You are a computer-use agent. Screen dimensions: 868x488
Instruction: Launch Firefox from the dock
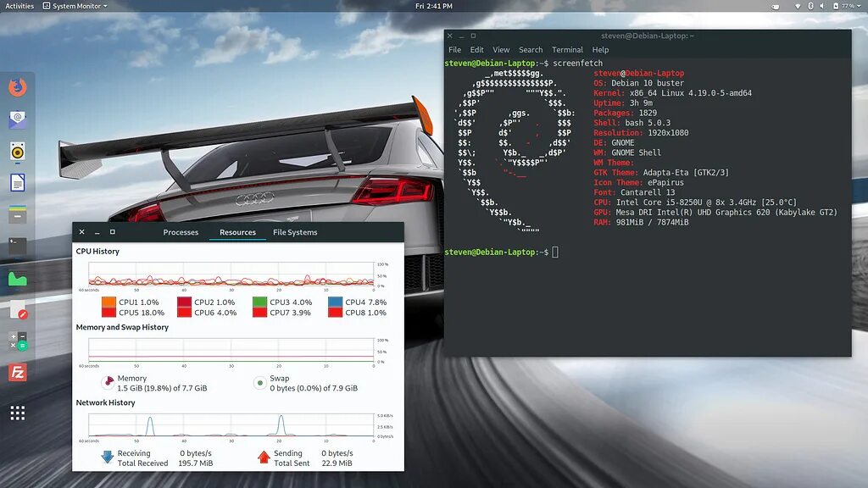pyautogui.click(x=17, y=87)
